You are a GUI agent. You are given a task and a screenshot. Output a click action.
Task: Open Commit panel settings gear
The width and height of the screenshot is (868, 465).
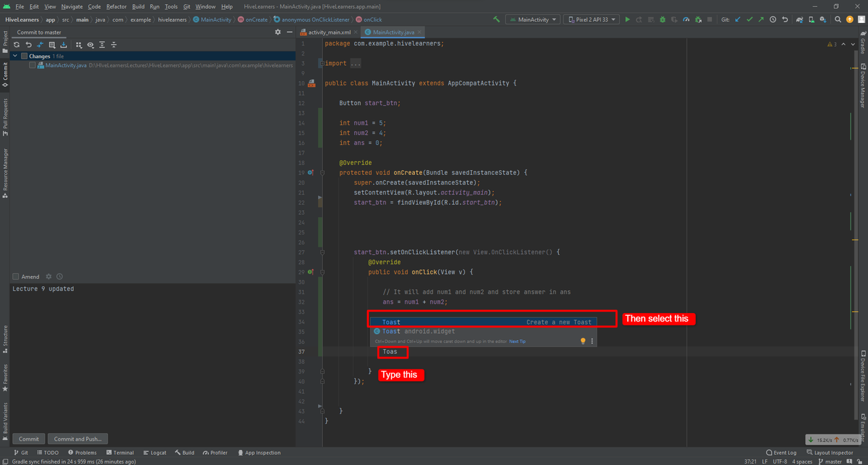[x=277, y=32]
